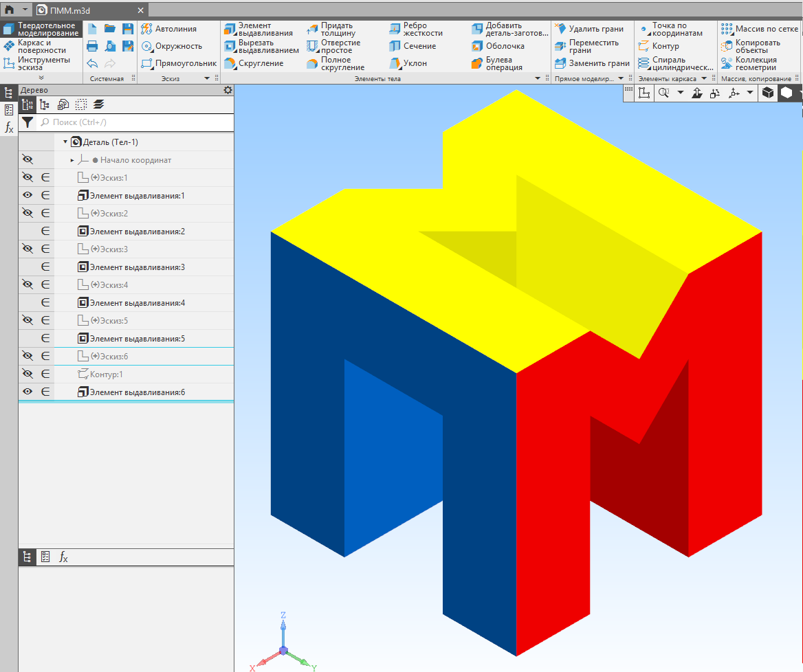Click the Shell tool (Оболочка)

pyautogui.click(x=498, y=46)
